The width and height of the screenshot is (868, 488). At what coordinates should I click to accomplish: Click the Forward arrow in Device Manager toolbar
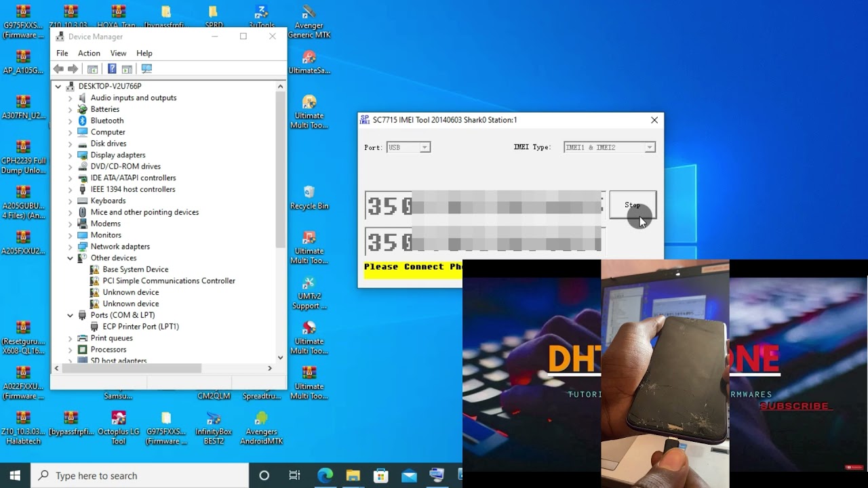(73, 69)
